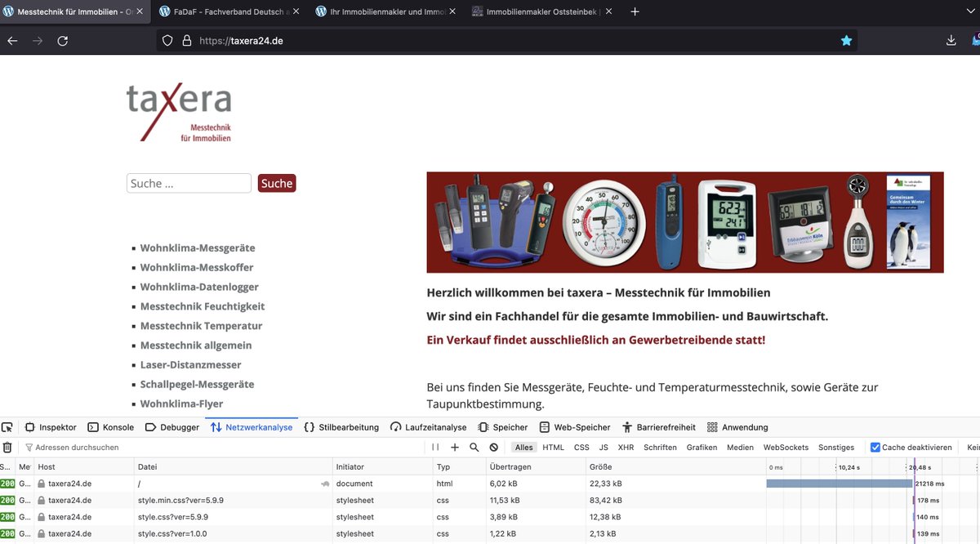Uncheck Cache deaktivieren checkbox
This screenshot has height=544, width=980.
875,448
